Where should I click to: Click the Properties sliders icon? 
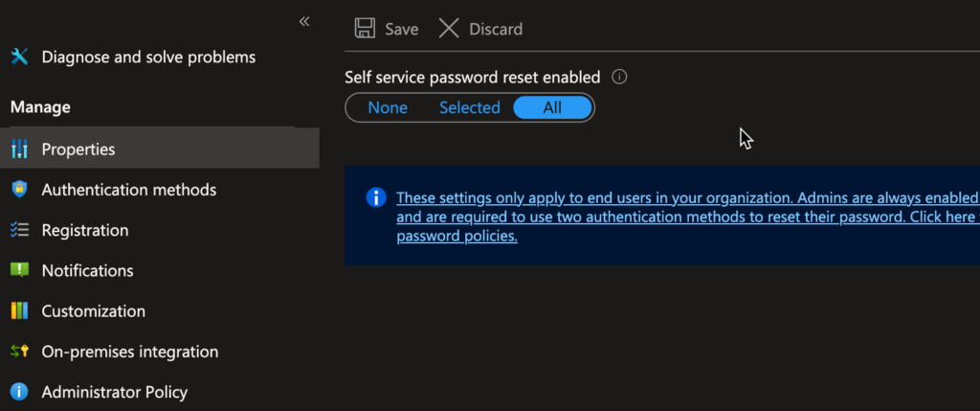(19, 149)
